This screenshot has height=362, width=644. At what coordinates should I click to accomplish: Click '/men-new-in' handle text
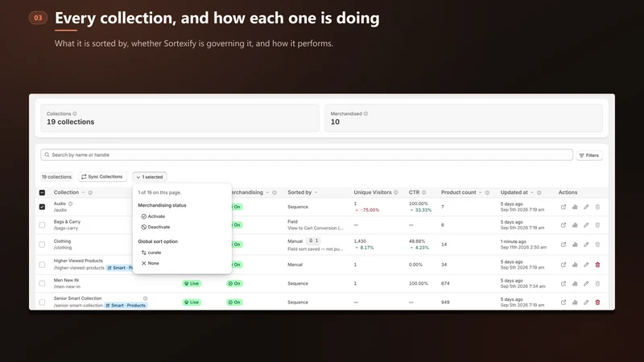[67, 287]
